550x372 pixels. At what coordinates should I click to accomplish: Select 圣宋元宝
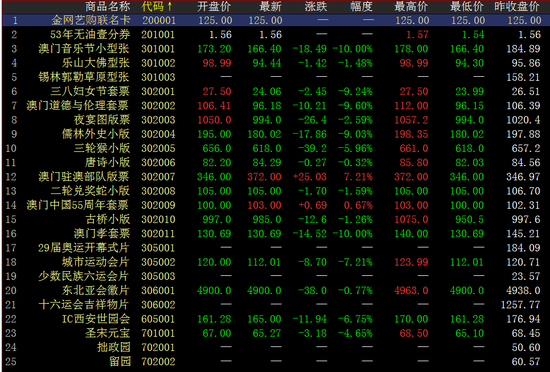coord(107,333)
